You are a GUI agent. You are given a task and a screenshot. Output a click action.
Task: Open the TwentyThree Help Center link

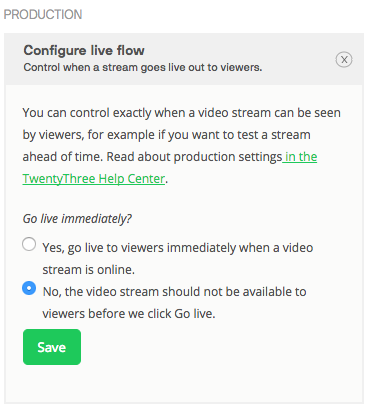(x=94, y=179)
